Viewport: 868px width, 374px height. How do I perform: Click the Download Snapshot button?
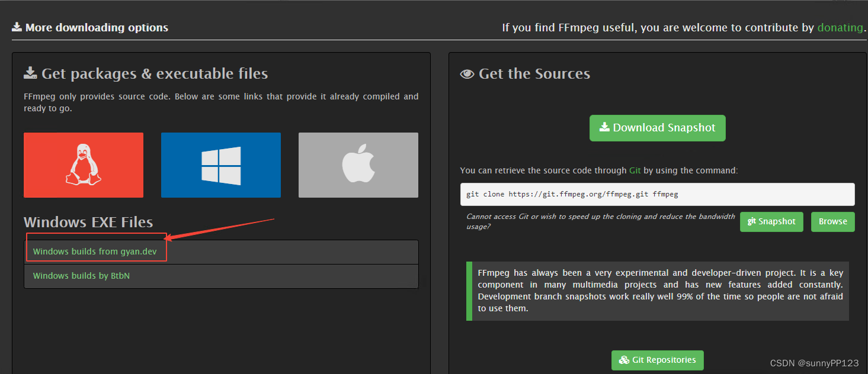[x=658, y=128]
